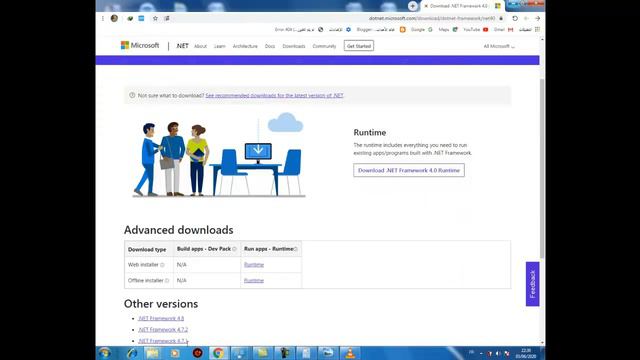
Task: Click the .NET home link
Action: tap(182, 46)
